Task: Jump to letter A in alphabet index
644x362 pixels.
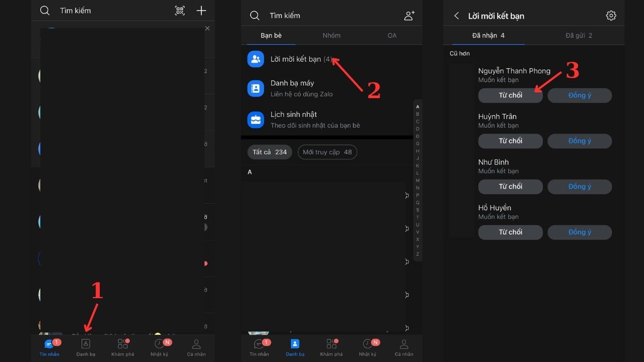Action: coord(418,107)
